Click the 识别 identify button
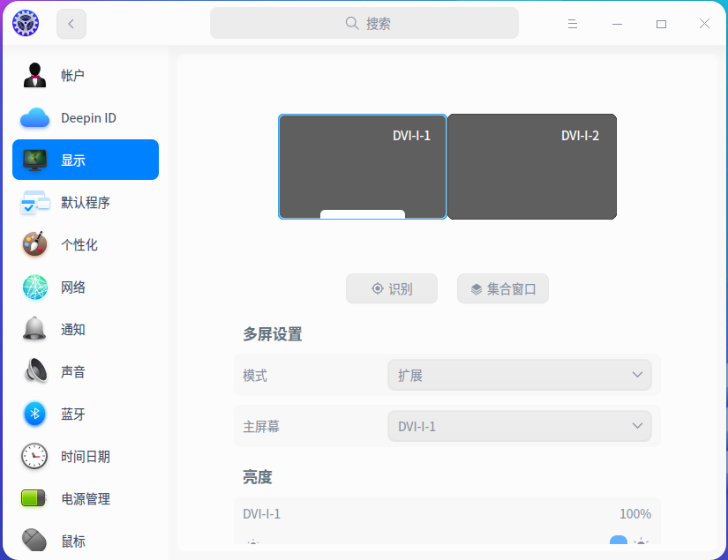Viewport: 728px width, 560px height. click(x=392, y=288)
